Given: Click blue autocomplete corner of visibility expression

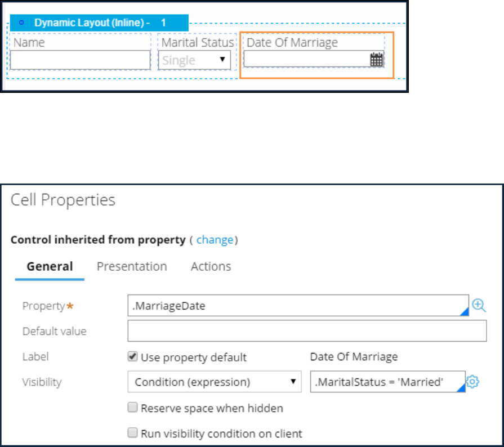Looking at the screenshot, I should pyautogui.click(x=461, y=388).
